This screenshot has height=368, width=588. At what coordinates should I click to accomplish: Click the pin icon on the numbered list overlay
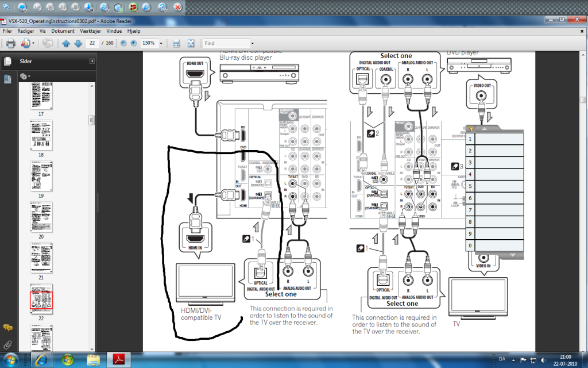(470, 128)
